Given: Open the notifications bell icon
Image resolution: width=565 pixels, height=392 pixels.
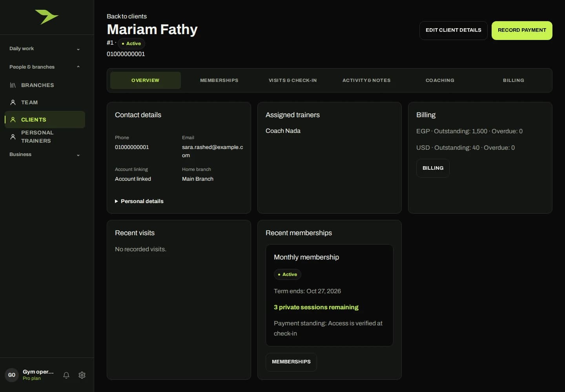Looking at the screenshot, I should (x=66, y=375).
